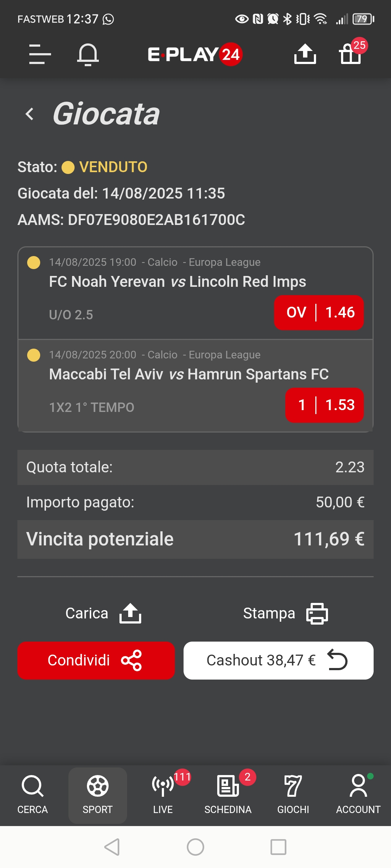Viewport: 391px width, 868px height.
Task: Switch to the SPORT tab
Action: point(98,795)
